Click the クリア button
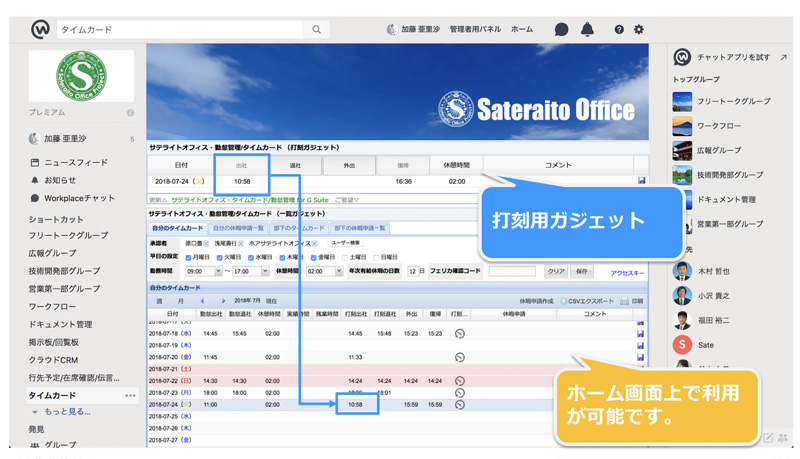This screenshot has height=459, width=800. [x=556, y=271]
